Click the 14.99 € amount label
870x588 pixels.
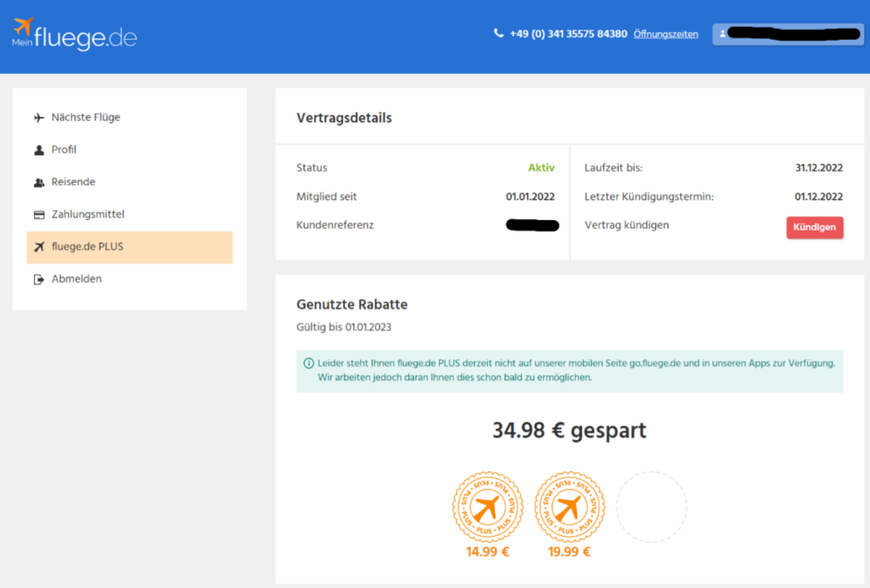[x=488, y=552]
